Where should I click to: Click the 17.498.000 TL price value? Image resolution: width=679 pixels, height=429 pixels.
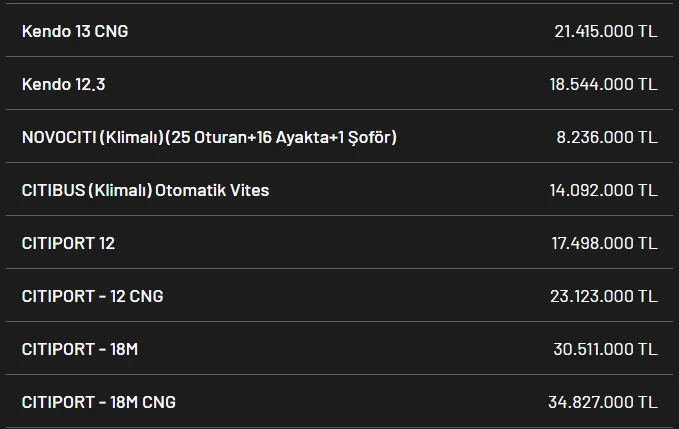[604, 243]
